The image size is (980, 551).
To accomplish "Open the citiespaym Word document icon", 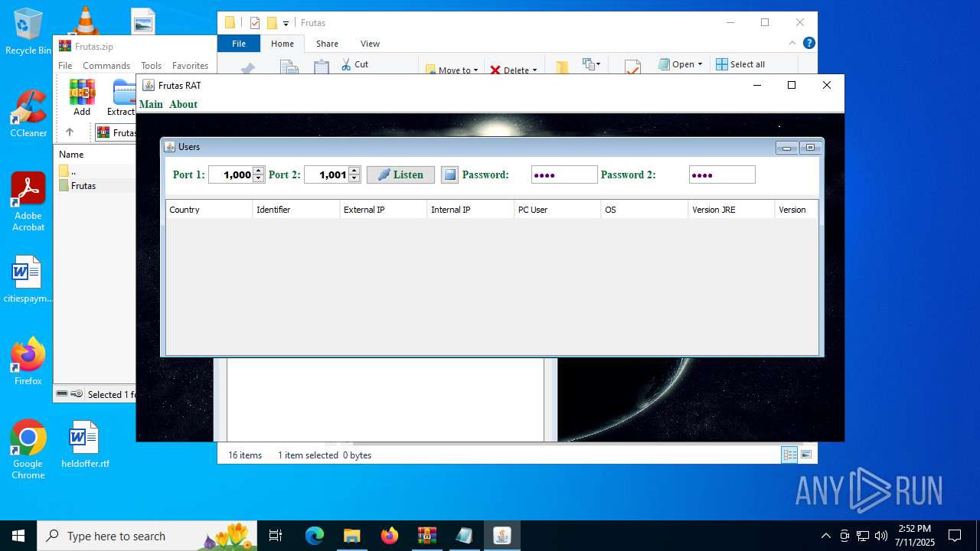I will coord(28,280).
